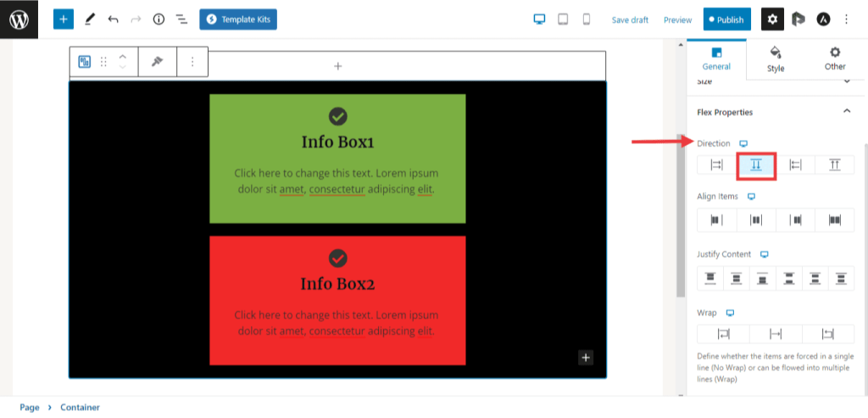Click the Container breadcrumb item
The height and width of the screenshot is (418, 868).
point(80,407)
